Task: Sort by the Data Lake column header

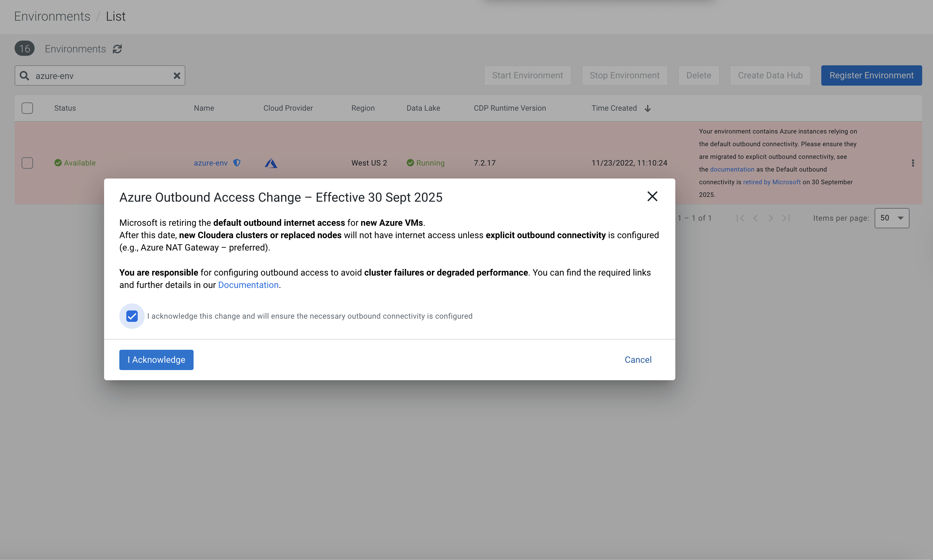Action: click(423, 108)
